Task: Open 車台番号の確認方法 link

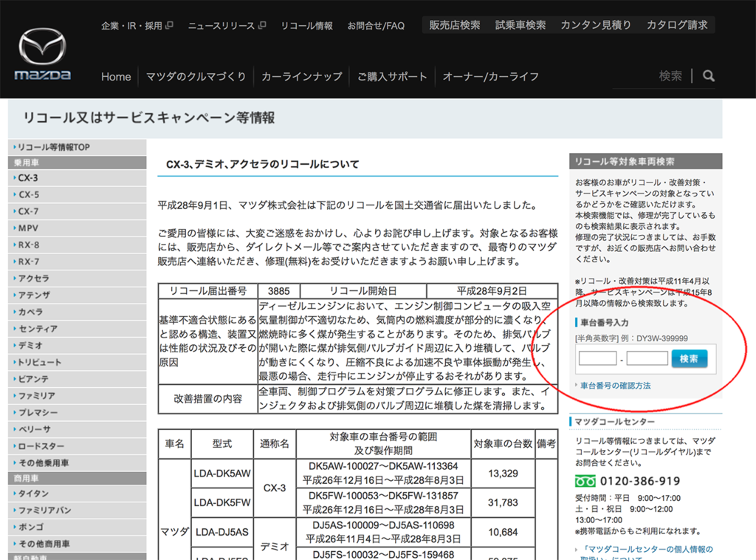Action: [615, 386]
